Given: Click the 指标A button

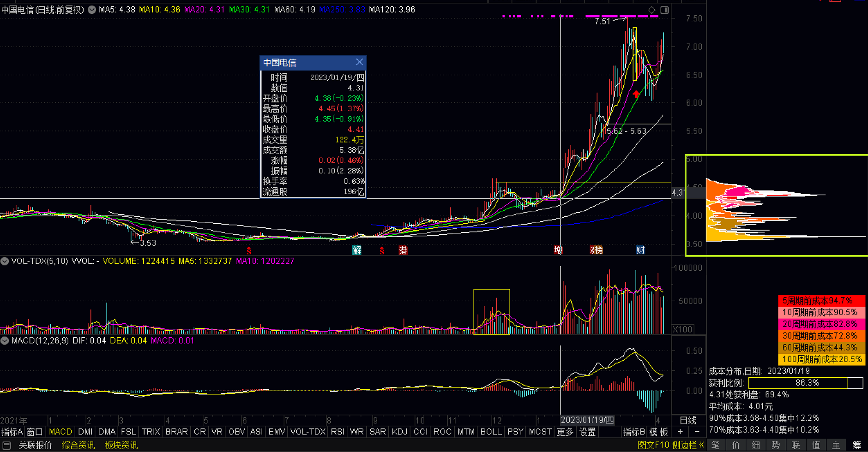Looking at the screenshot, I should point(12,432).
